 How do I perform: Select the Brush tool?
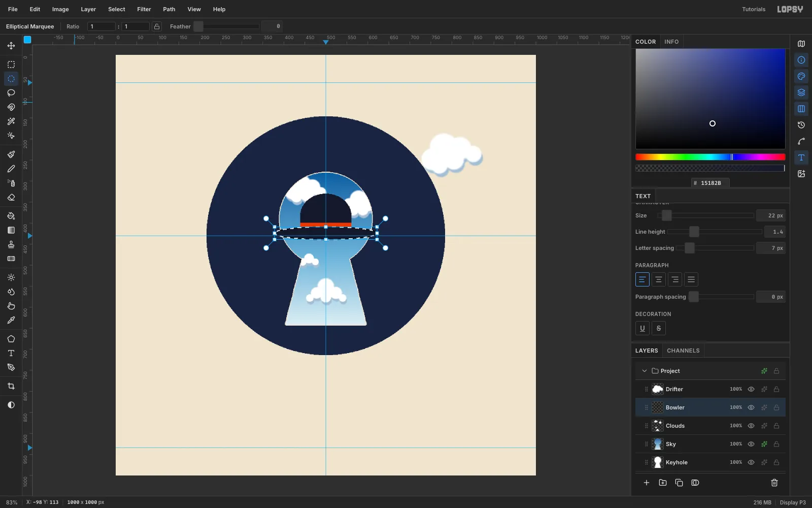click(11, 154)
